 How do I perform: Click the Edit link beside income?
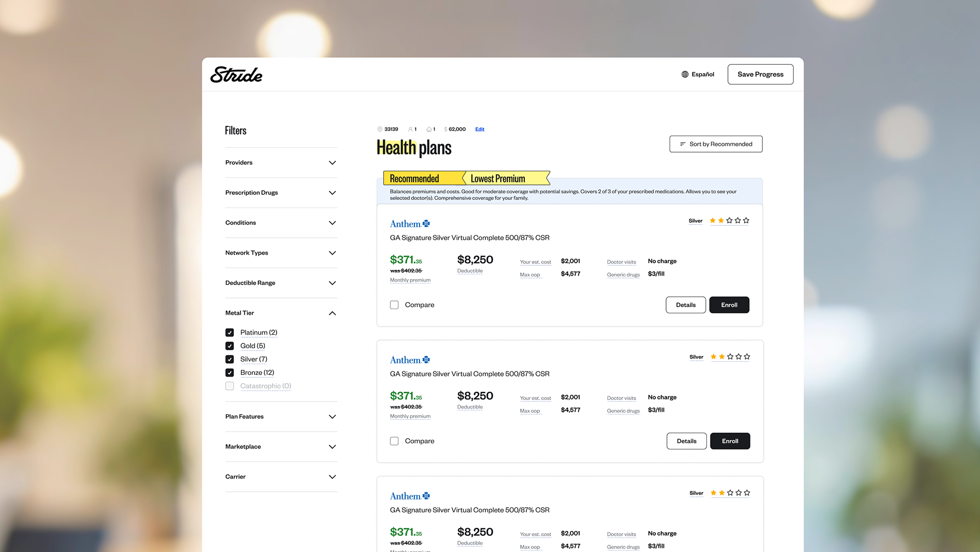pos(480,130)
